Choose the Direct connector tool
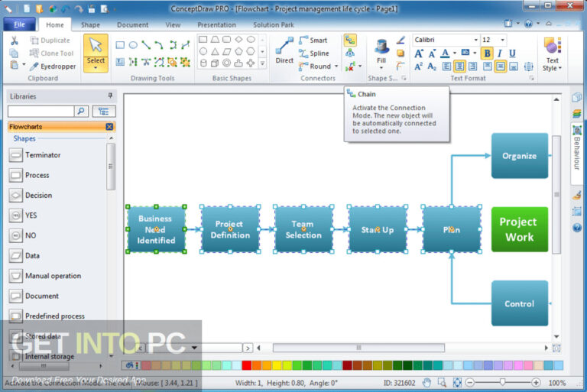This screenshot has width=587, height=392. coord(284,50)
